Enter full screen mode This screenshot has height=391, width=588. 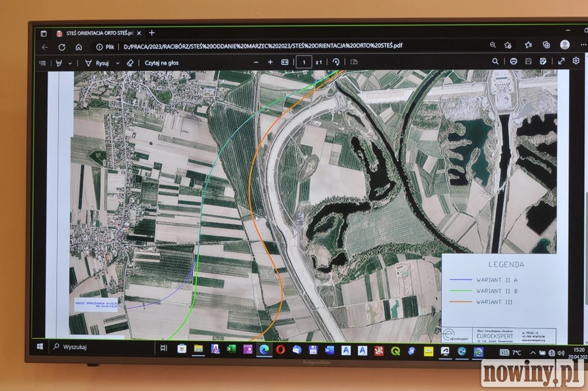pyautogui.click(x=561, y=61)
